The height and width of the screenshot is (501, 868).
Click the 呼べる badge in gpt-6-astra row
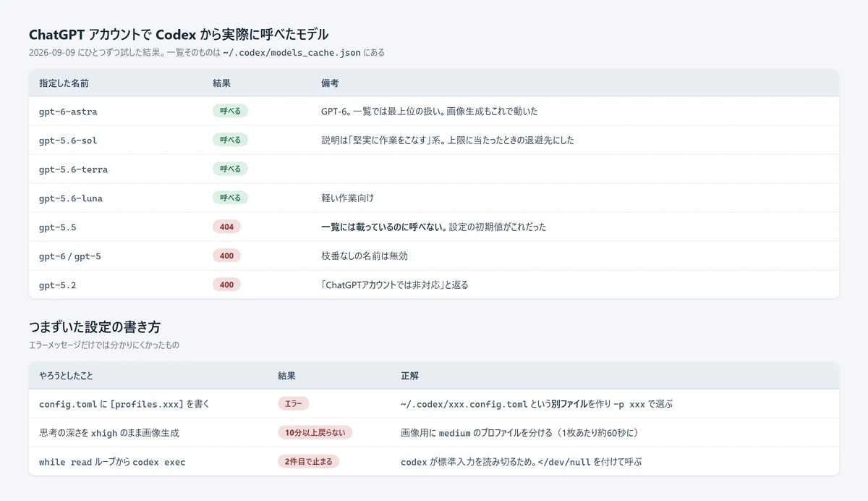[x=230, y=111]
